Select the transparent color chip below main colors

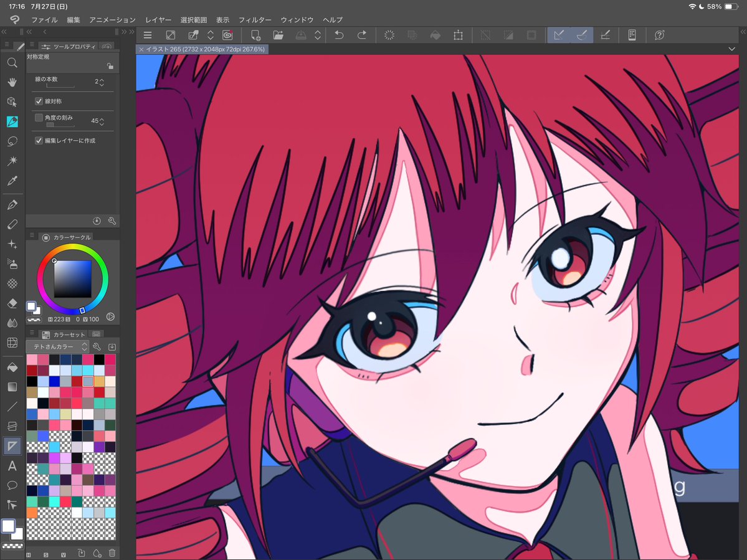[x=13, y=546]
